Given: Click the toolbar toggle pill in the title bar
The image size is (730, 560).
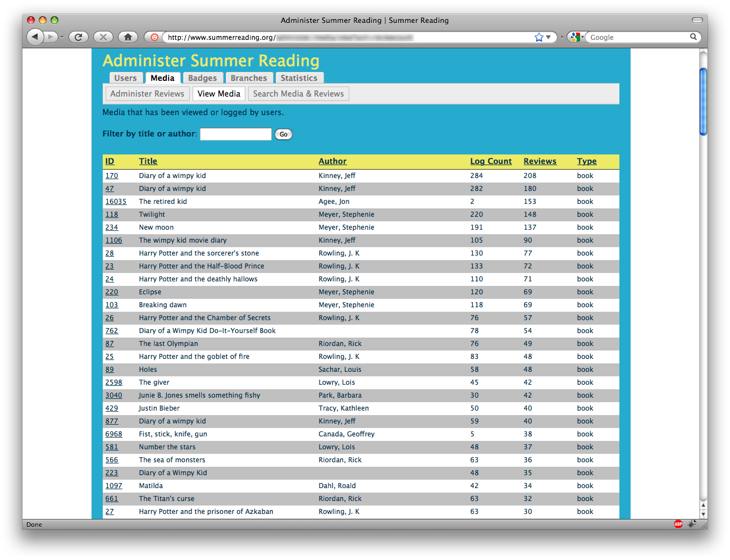Looking at the screenshot, I should [x=697, y=20].
